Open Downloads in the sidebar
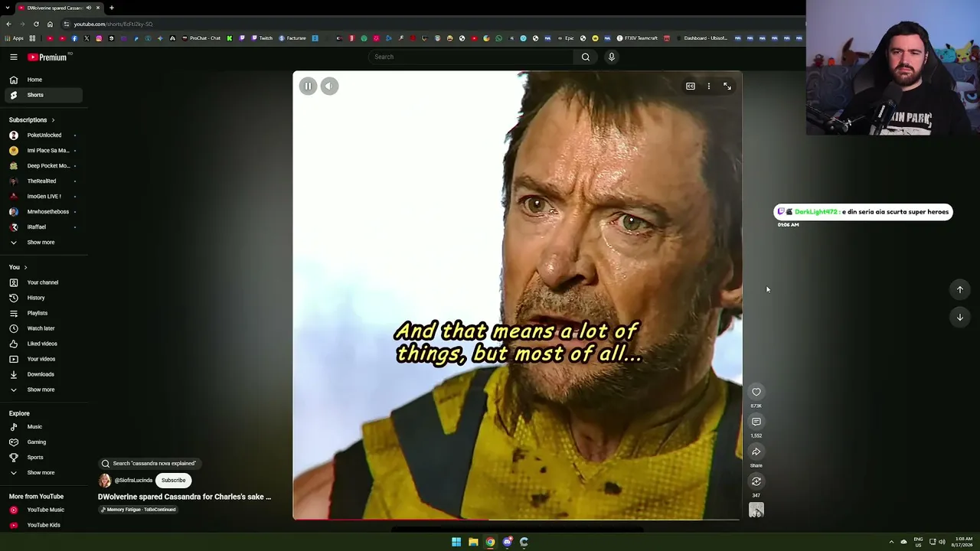Screen dimensions: 980x551 pyautogui.click(x=43, y=374)
